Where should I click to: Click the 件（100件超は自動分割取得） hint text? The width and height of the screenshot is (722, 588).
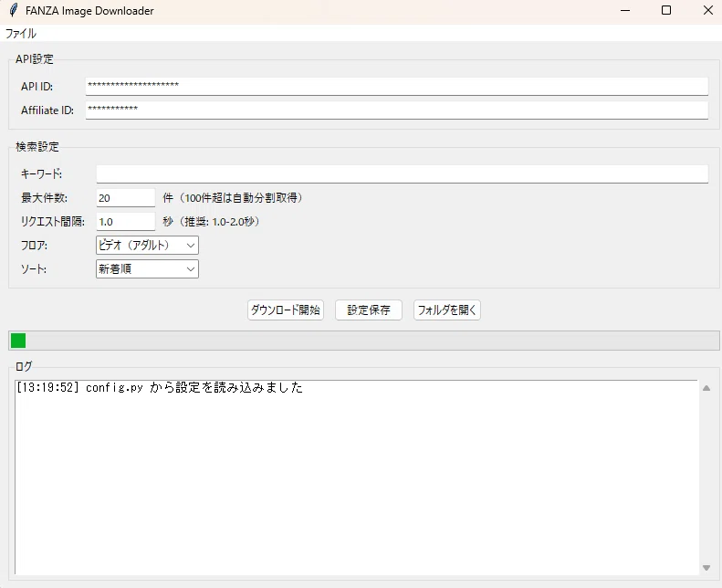click(x=233, y=198)
